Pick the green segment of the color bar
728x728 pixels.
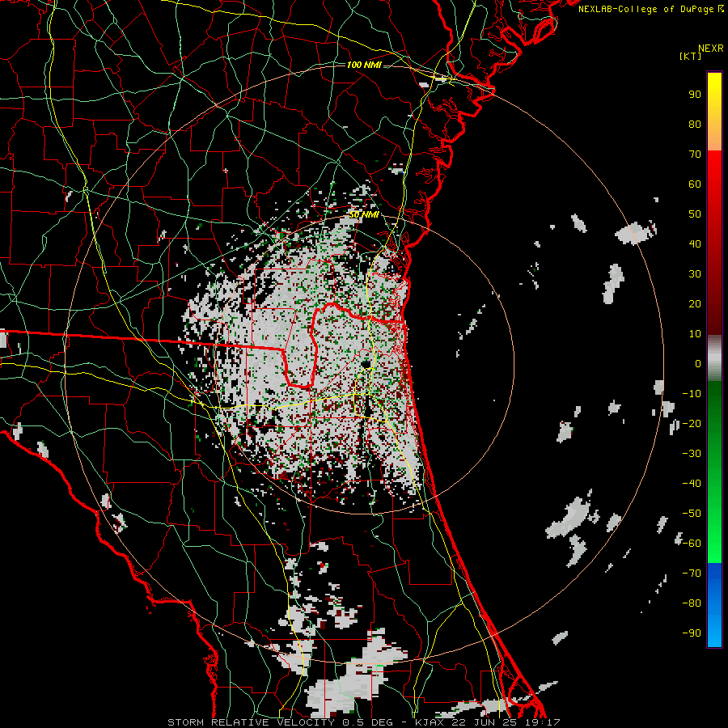[714, 472]
